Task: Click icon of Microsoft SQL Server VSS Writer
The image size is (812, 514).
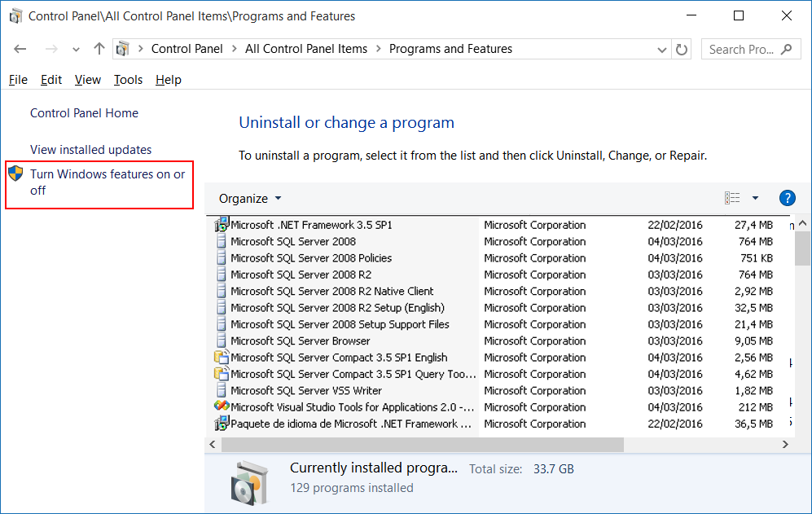Action: [x=222, y=390]
